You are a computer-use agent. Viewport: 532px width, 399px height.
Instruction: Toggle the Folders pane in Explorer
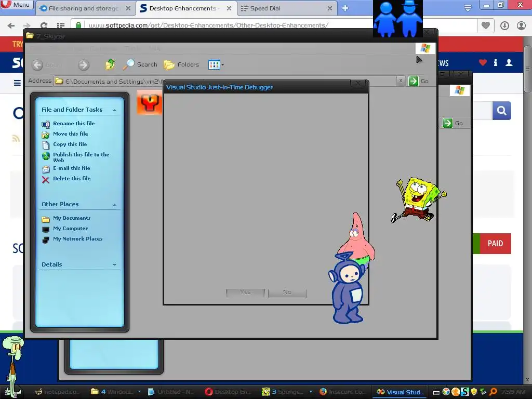click(x=181, y=64)
